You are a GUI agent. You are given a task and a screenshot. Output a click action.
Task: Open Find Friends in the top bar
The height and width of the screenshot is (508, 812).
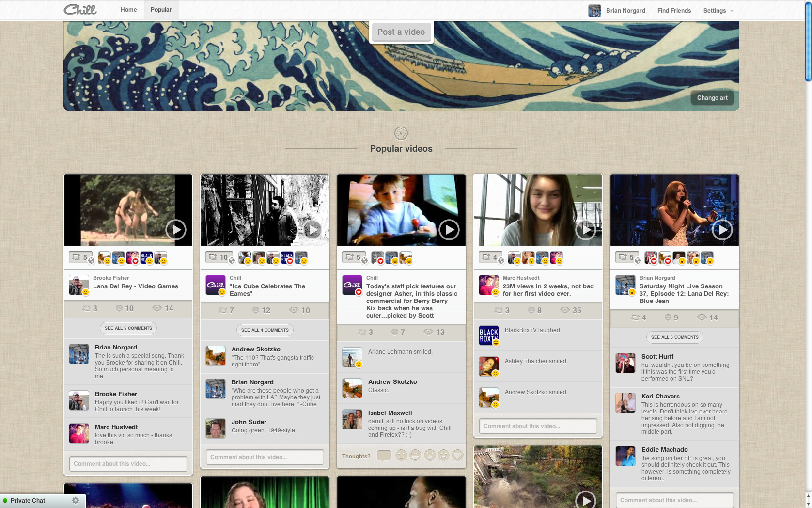pyautogui.click(x=674, y=11)
